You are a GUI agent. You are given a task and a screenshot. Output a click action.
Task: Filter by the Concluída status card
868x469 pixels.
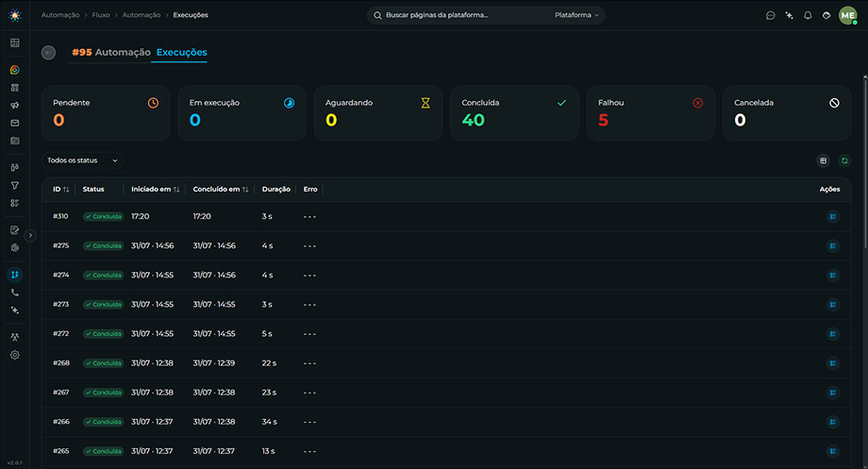point(514,113)
